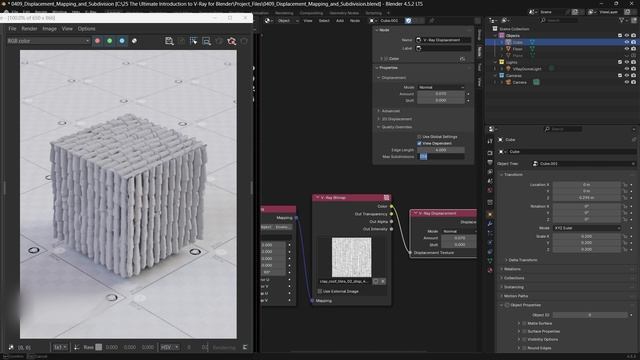Hide the Cube object via its eye icon

(x=627, y=42)
